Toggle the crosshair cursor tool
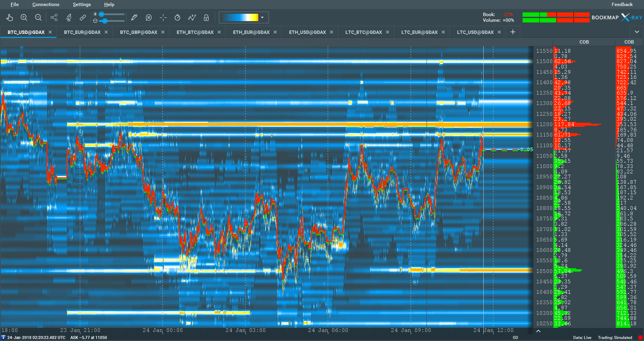Image resolution: width=644 pixels, height=341 pixels. point(163,17)
